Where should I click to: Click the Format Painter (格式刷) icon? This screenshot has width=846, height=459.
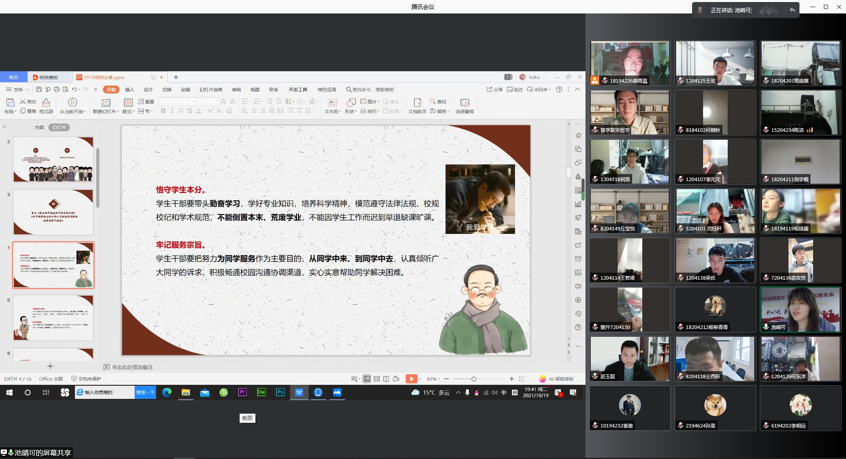pyautogui.click(x=46, y=105)
